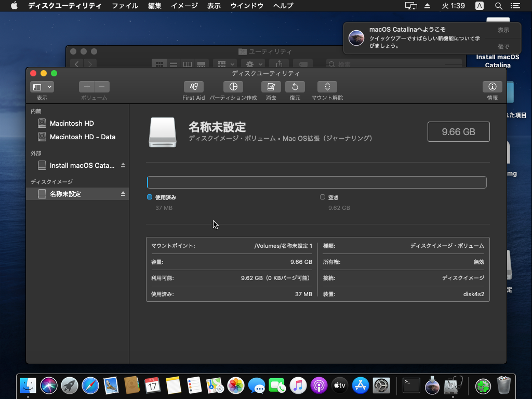Open Launchpad from the Dock
Image resolution: width=532 pixels, height=399 pixels.
70,386
